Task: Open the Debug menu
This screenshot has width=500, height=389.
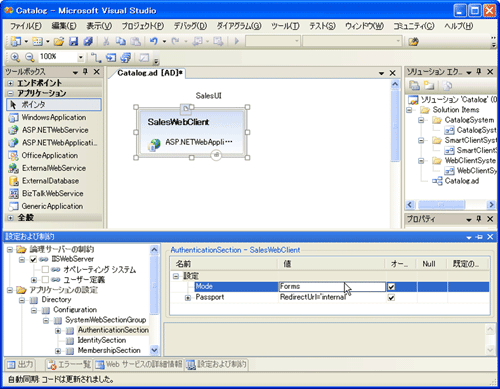Action: pyautogui.click(x=190, y=26)
